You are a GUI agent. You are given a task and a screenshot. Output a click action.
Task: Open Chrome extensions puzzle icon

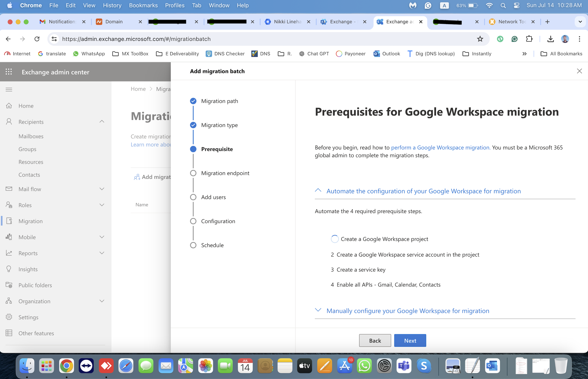(x=529, y=39)
